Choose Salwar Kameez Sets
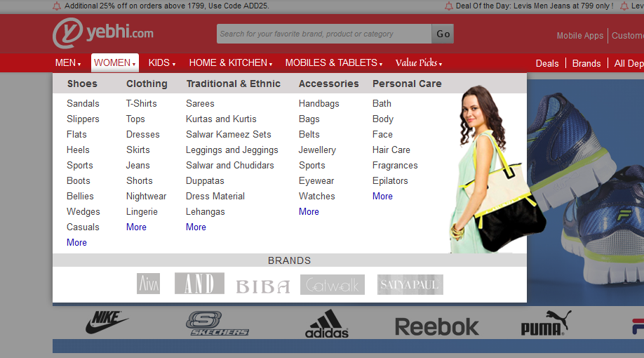644x358 pixels. 229,134
